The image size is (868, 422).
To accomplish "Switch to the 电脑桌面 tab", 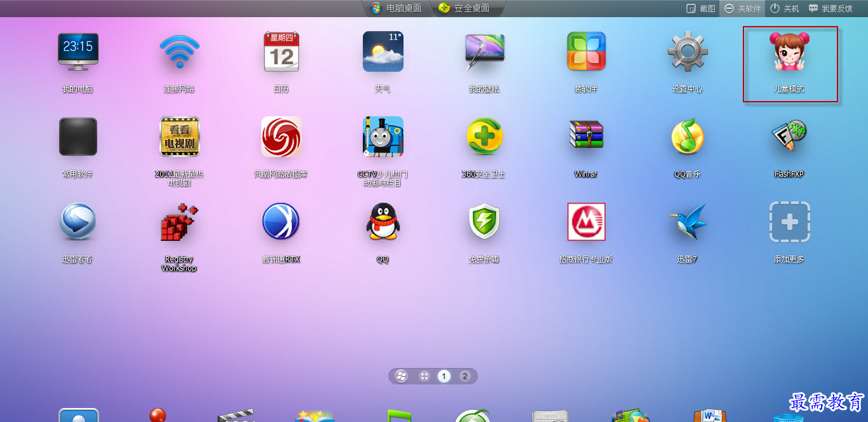I will click(x=396, y=8).
